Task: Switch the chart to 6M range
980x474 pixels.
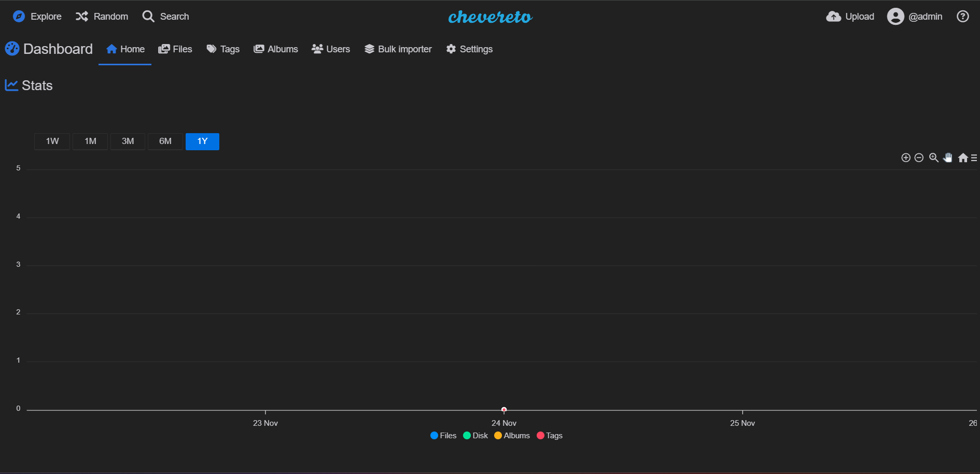Action: [165, 141]
